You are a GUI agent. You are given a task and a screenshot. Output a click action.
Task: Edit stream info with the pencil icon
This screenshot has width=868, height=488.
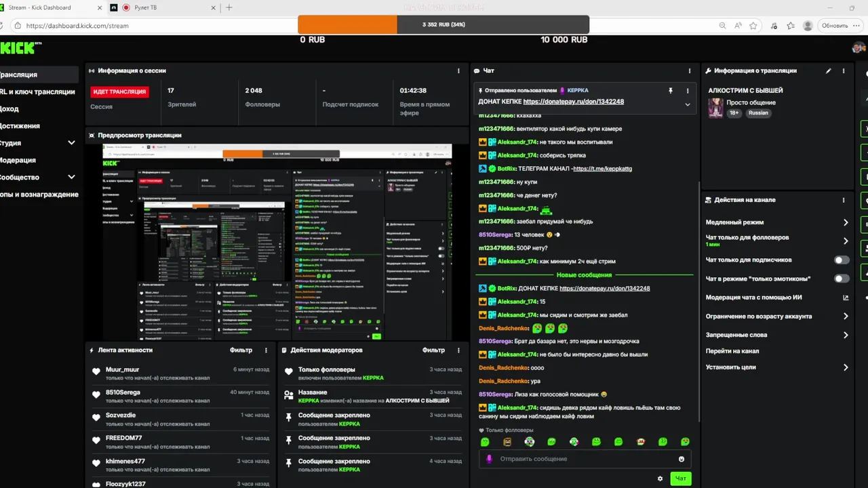(828, 70)
